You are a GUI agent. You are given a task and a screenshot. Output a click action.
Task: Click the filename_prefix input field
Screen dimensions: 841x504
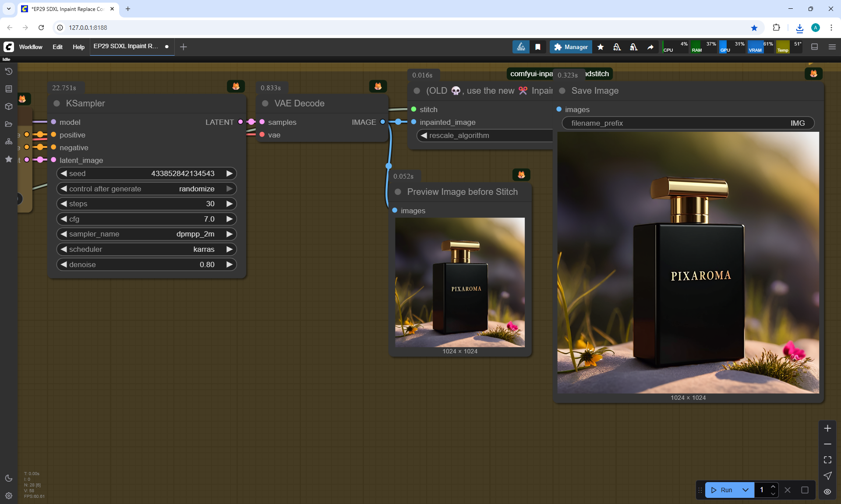pos(688,123)
